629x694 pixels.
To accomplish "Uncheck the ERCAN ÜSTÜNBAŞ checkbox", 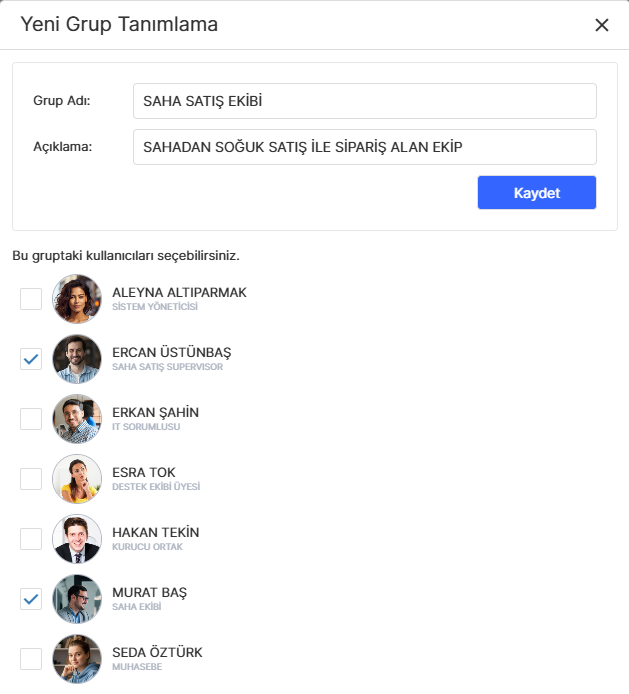I will 31,359.
